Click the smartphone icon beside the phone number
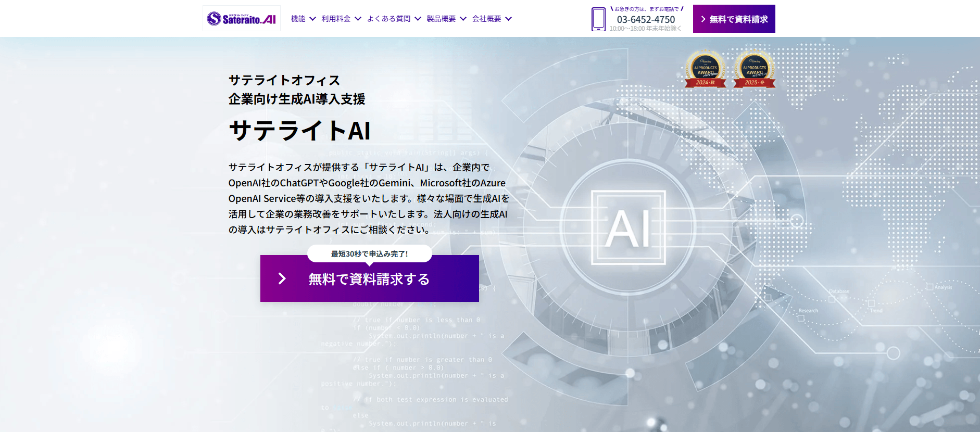Image resolution: width=980 pixels, height=432 pixels. (598, 19)
